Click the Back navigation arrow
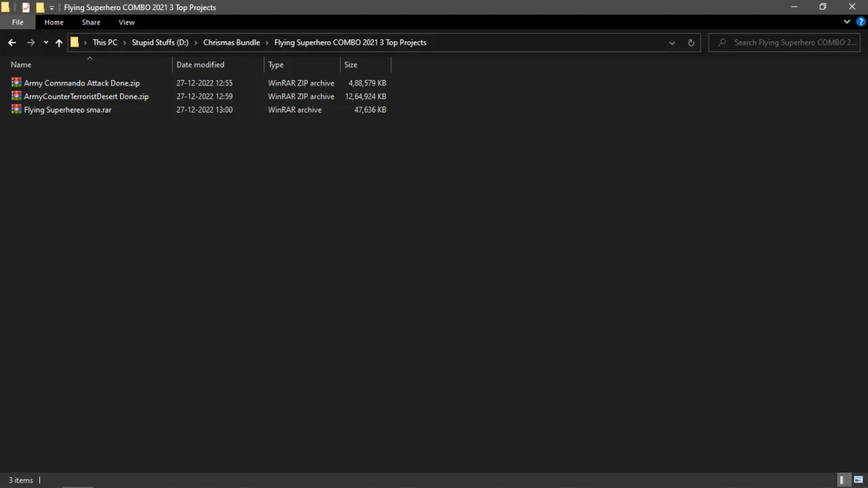Viewport: 868px width, 488px height. 12,42
